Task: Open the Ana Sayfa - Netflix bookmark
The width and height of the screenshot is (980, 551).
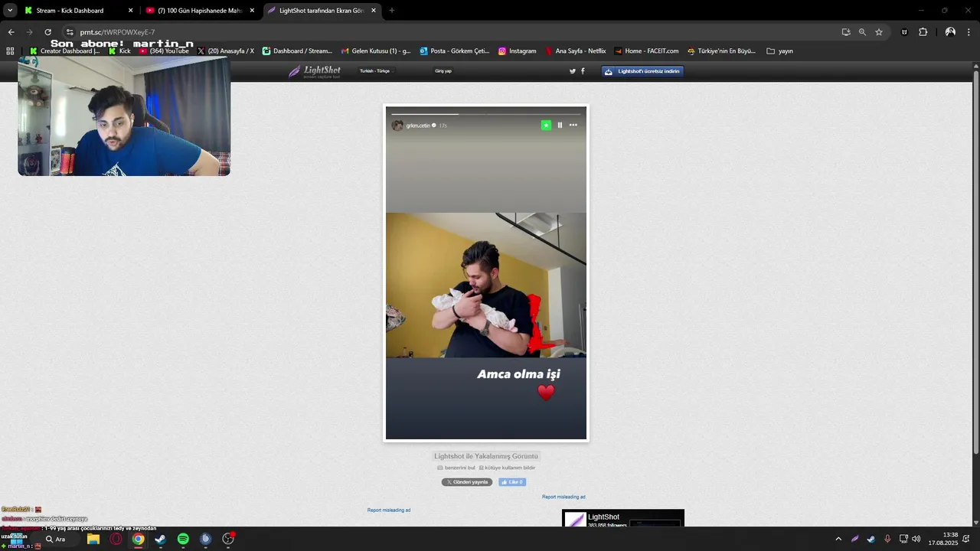Action: click(x=576, y=51)
